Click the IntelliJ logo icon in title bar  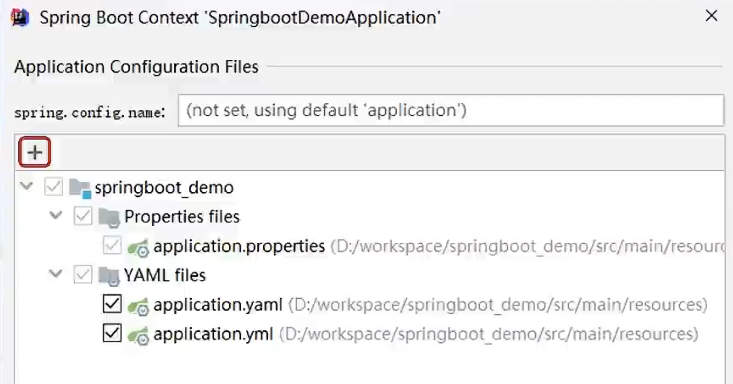tap(20, 18)
